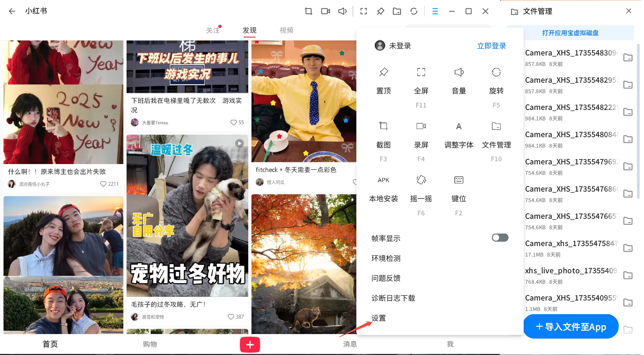Open 文件管理 file manager icon in menu panel
644x355 pixels.
(496, 126)
